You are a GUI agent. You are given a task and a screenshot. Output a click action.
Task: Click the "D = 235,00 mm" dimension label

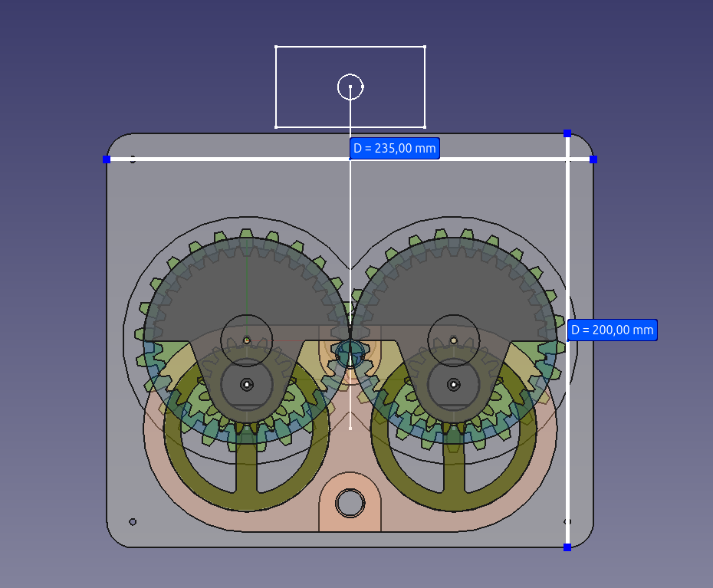pyautogui.click(x=395, y=148)
